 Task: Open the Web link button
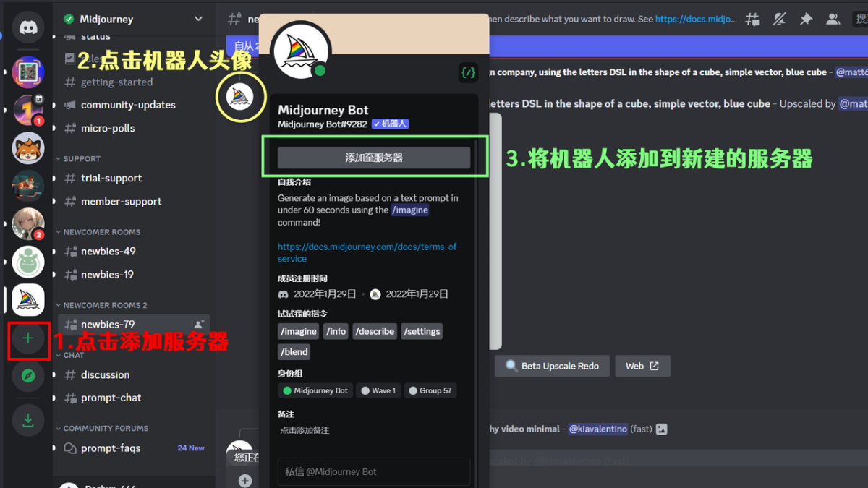click(x=642, y=366)
